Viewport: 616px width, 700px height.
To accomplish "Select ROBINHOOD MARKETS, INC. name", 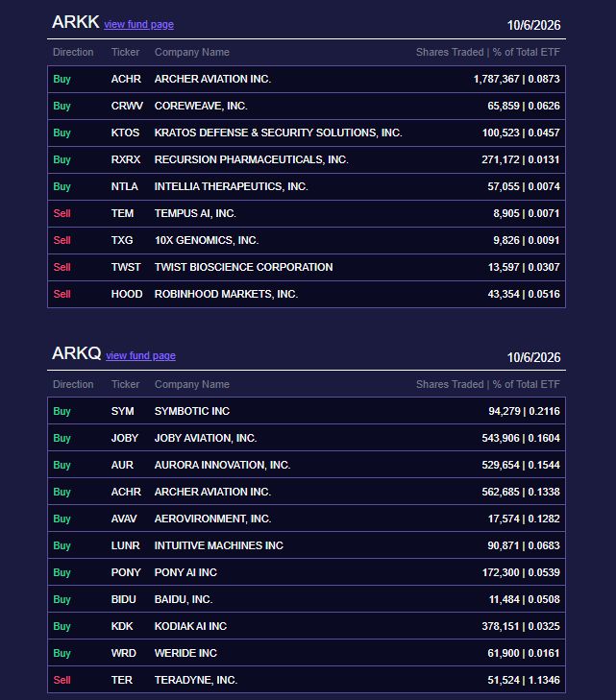I will [x=226, y=294].
